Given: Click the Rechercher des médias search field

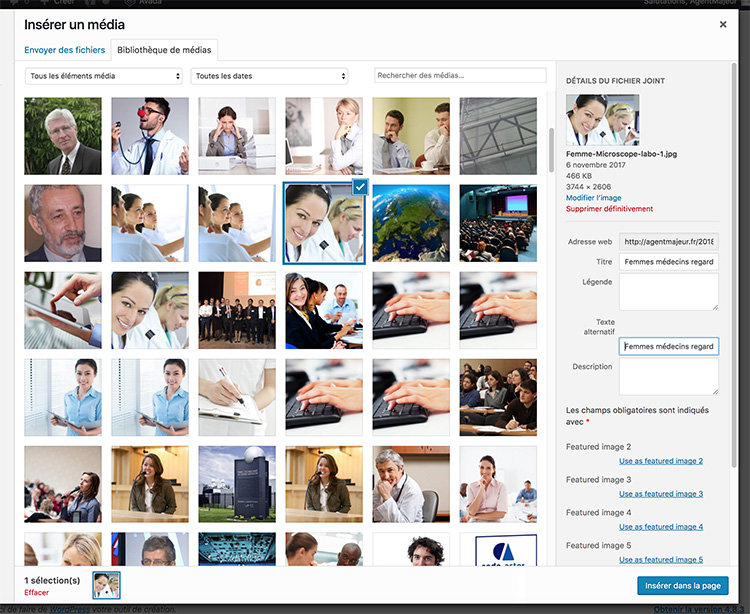Looking at the screenshot, I should tap(460, 76).
